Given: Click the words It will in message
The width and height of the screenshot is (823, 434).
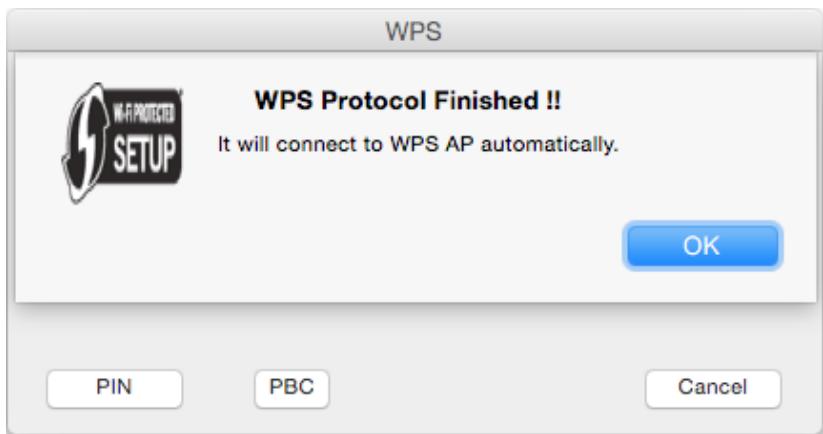Looking at the screenshot, I should click(x=244, y=144).
